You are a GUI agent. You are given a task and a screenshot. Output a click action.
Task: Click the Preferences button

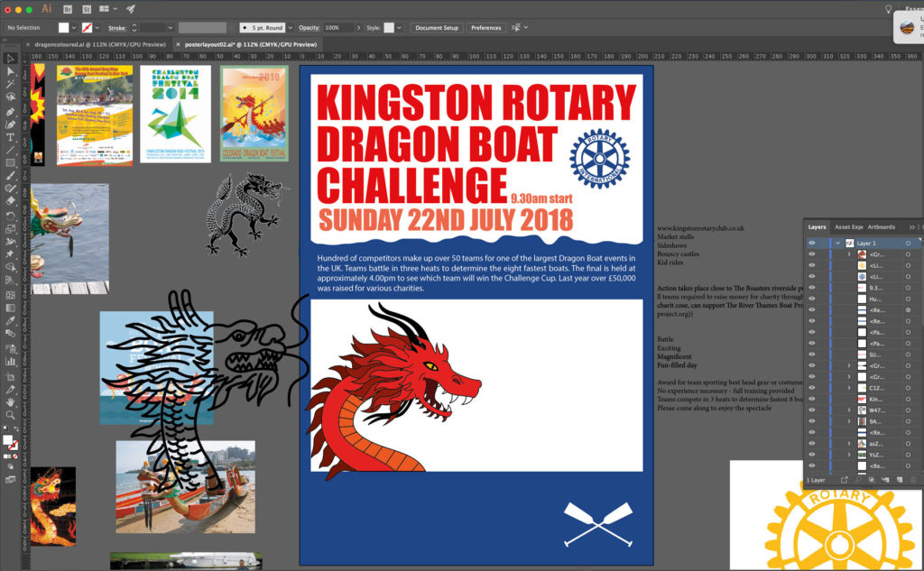[486, 28]
